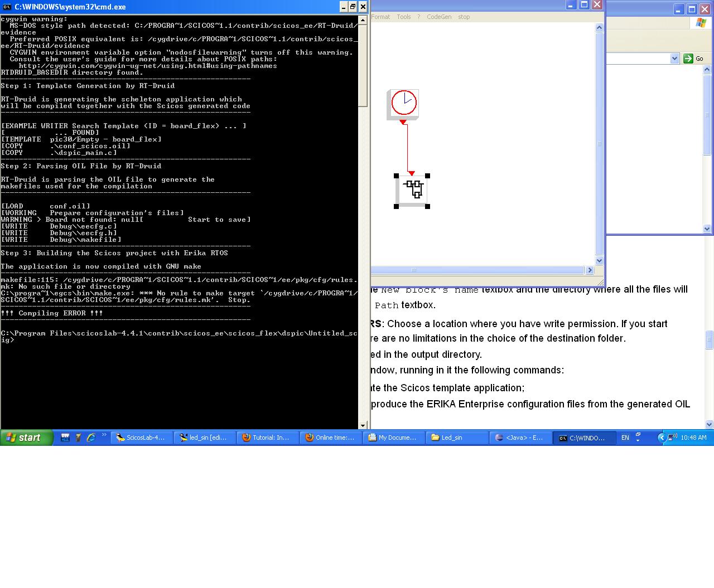This screenshot has height=588, width=714.
Task: Maximize the Scicos diagram window
Action: click(x=584, y=5)
